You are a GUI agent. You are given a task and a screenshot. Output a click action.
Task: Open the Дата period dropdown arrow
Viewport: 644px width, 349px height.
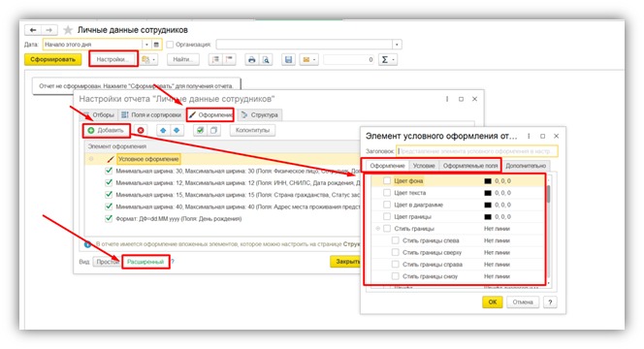coord(147,45)
